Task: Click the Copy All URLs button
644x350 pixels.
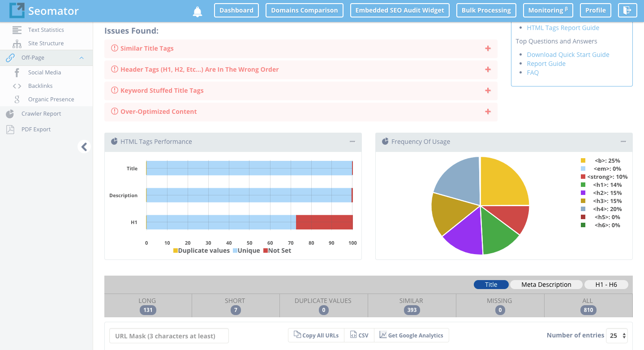Action: point(316,335)
